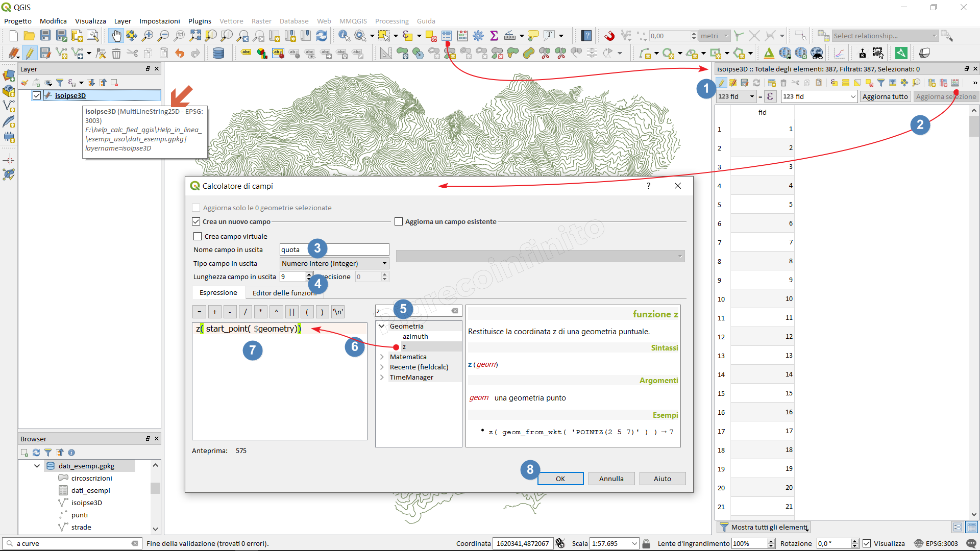Create a new project with the blank page icon
Viewport: 980px width, 551px height.
14,36
